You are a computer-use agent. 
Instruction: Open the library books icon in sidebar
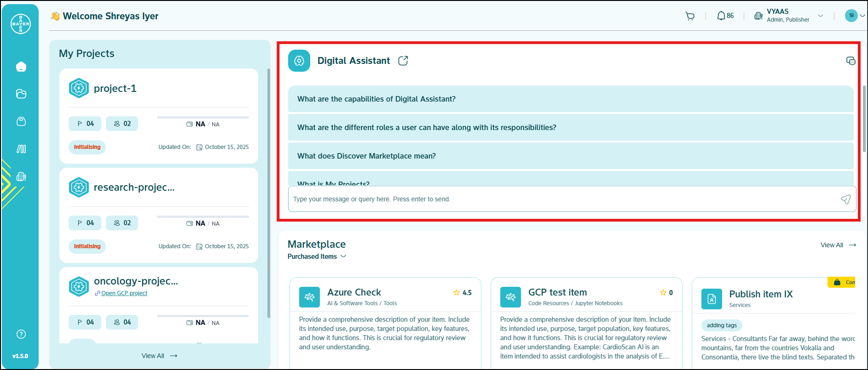(21, 149)
